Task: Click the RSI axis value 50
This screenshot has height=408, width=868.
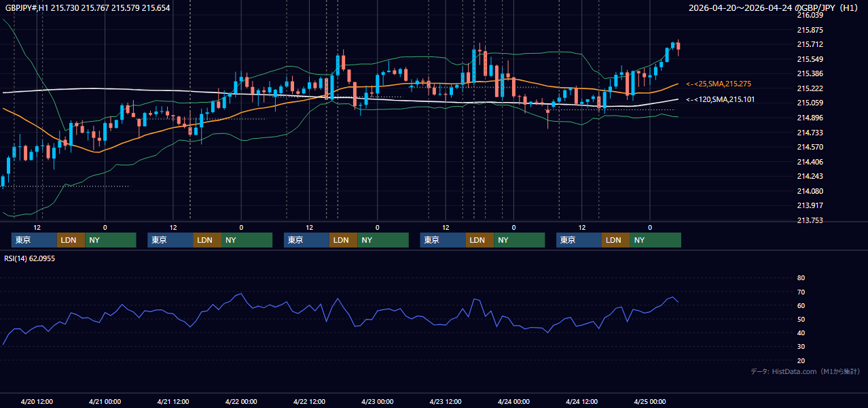Action: coord(801,319)
